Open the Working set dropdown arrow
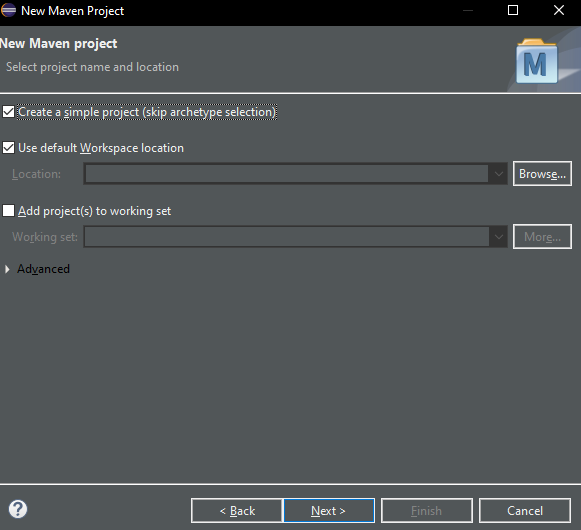 click(499, 236)
